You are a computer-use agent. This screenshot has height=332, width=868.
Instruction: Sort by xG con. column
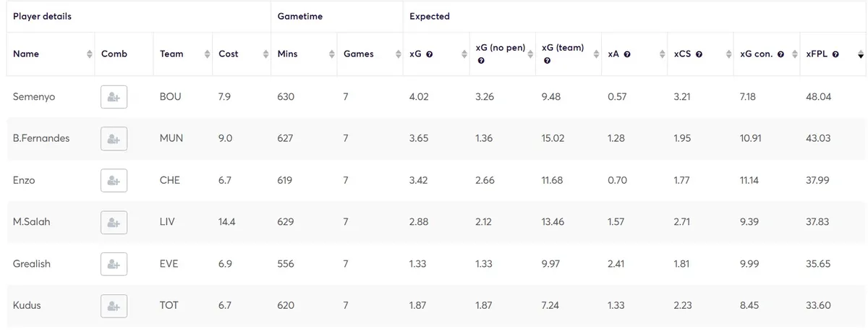pos(755,54)
